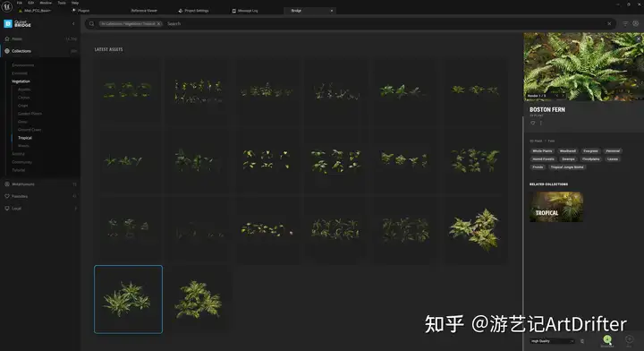Select the highlighted Boston Fern asset thumbnail

[128, 299]
